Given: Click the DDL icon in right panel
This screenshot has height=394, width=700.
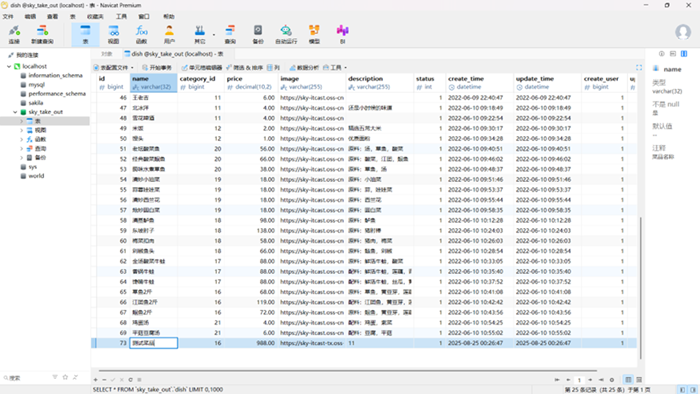Looking at the screenshot, I should pyautogui.click(x=673, y=54).
